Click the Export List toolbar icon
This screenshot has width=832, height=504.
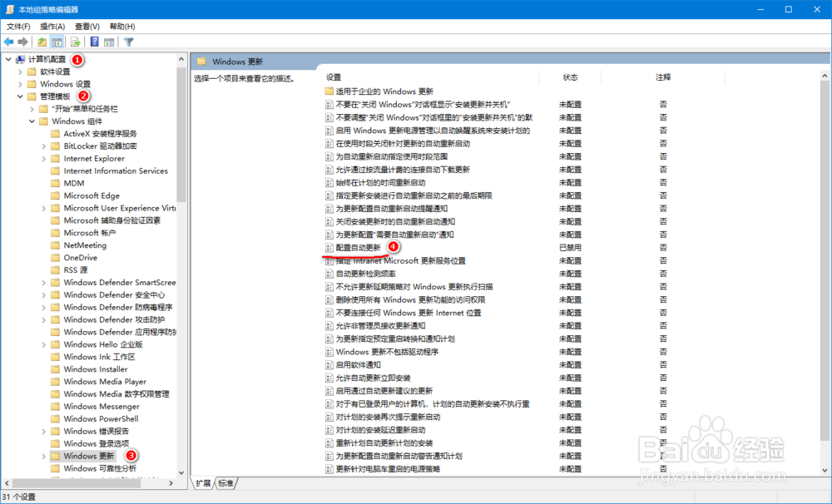point(76,42)
